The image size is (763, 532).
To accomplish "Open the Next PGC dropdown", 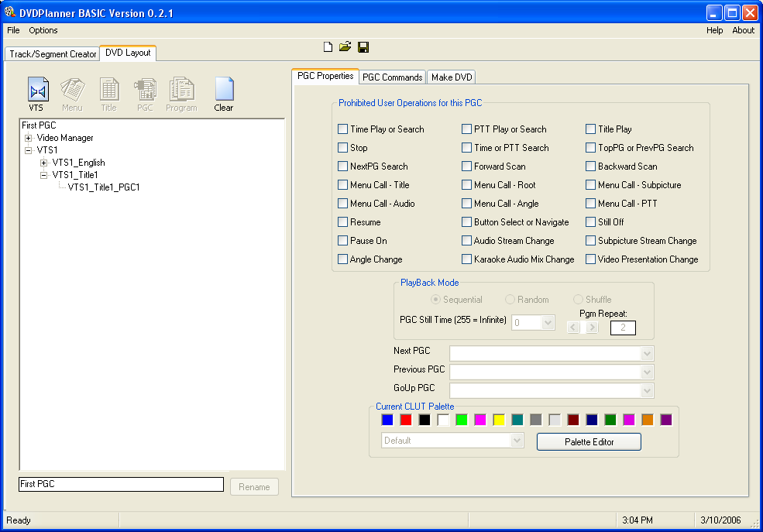I will pyautogui.click(x=647, y=354).
